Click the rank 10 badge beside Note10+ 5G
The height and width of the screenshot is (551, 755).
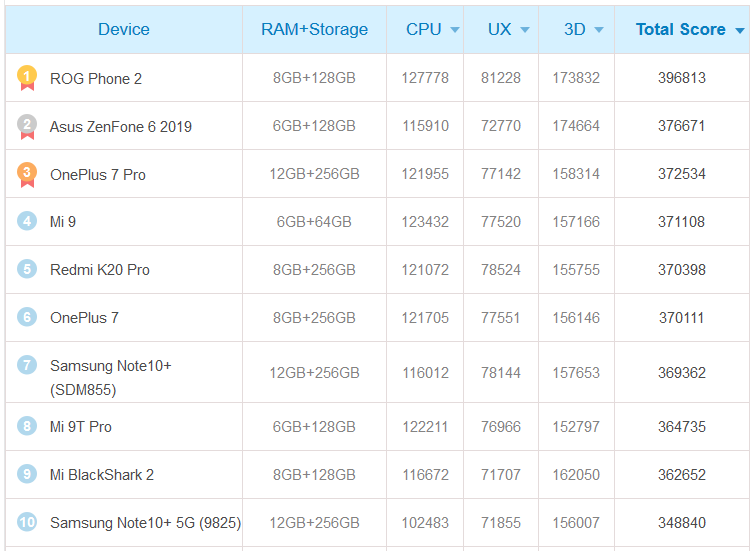pos(27,522)
